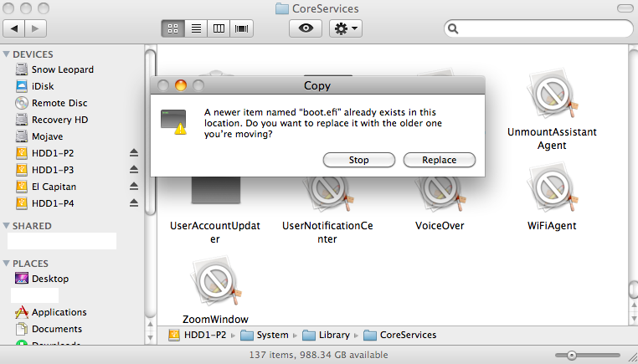Click the Stop button in Copy dialog
The image size is (638, 364).
coord(359,160)
